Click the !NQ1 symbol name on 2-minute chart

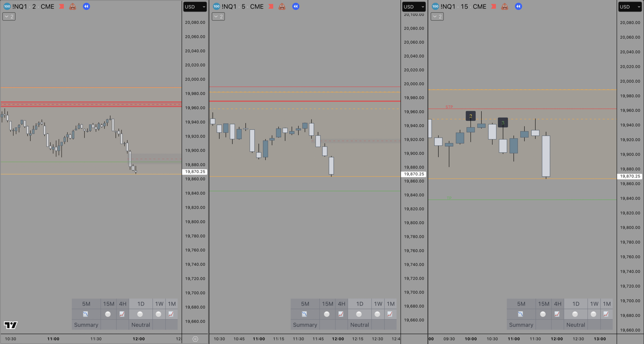point(20,7)
